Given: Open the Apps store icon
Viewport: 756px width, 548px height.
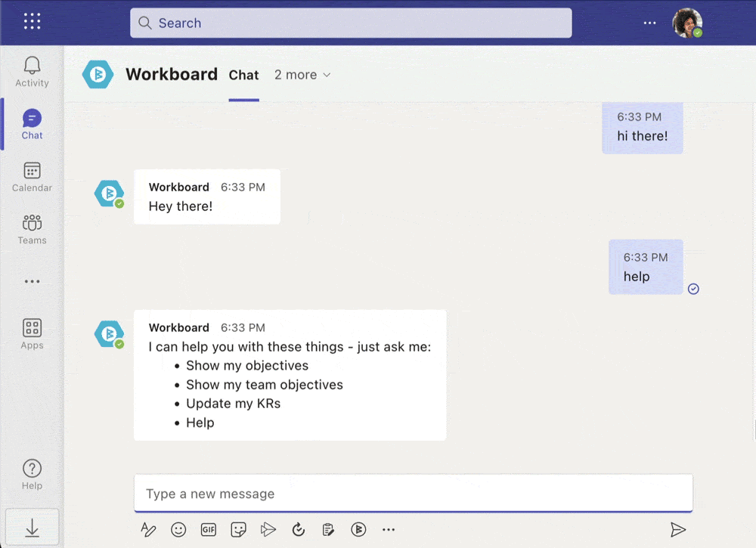Looking at the screenshot, I should pos(32,334).
